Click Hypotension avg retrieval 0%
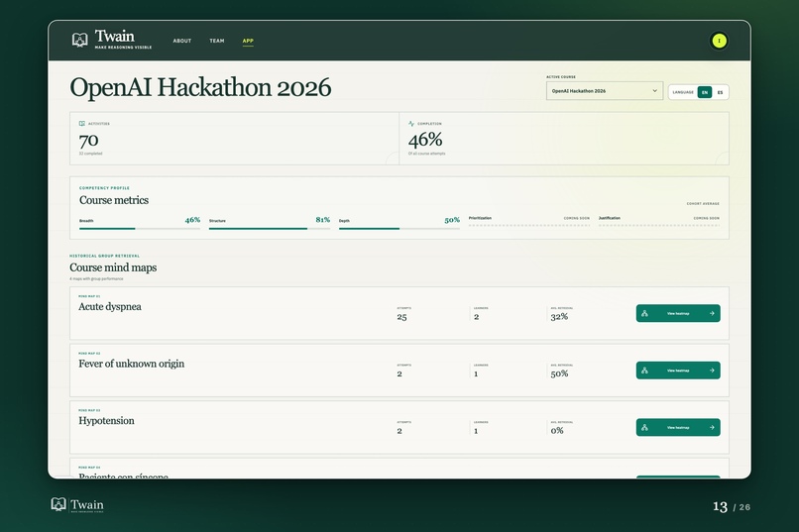The height and width of the screenshot is (532, 799). click(557, 431)
